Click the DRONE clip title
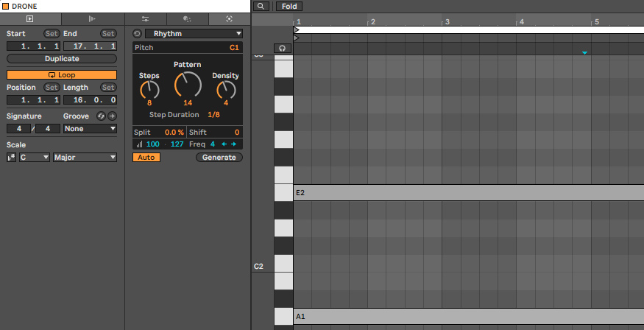 pyautogui.click(x=24, y=6)
